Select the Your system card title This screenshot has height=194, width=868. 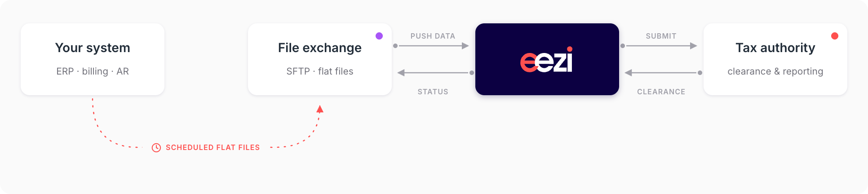pyautogui.click(x=93, y=48)
